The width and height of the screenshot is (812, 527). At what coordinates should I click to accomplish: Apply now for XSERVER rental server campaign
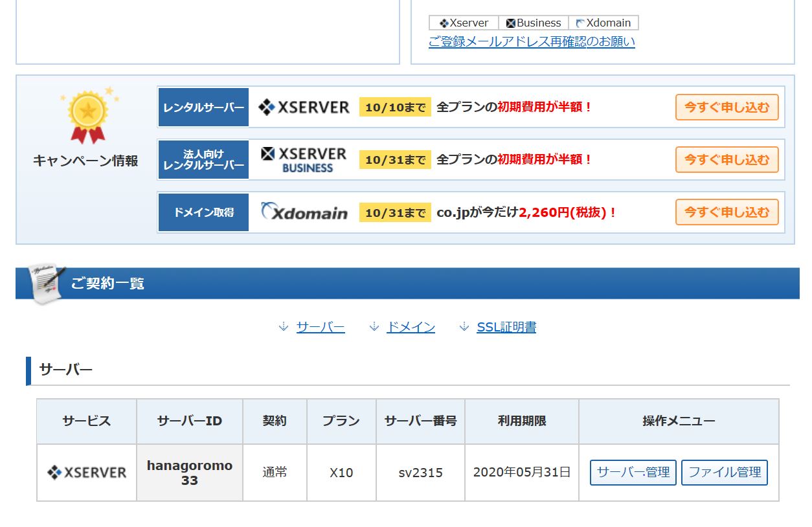727,107
